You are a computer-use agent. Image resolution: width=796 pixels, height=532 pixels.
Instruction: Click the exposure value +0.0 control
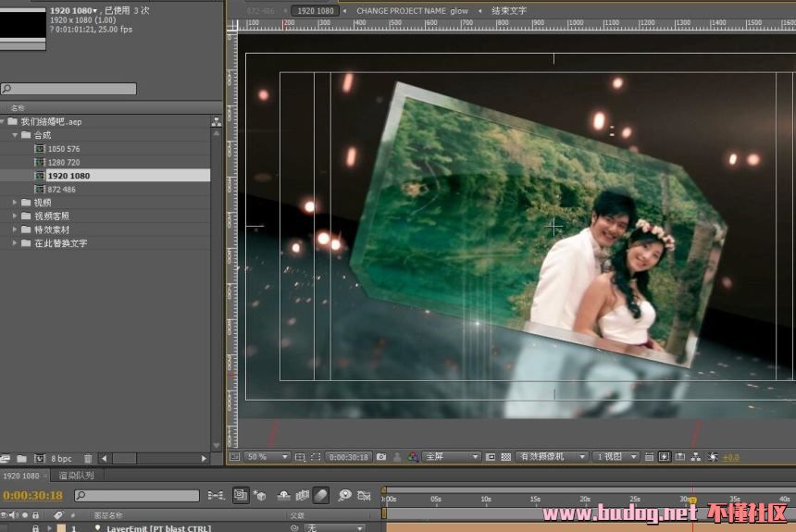coord(731,457)
